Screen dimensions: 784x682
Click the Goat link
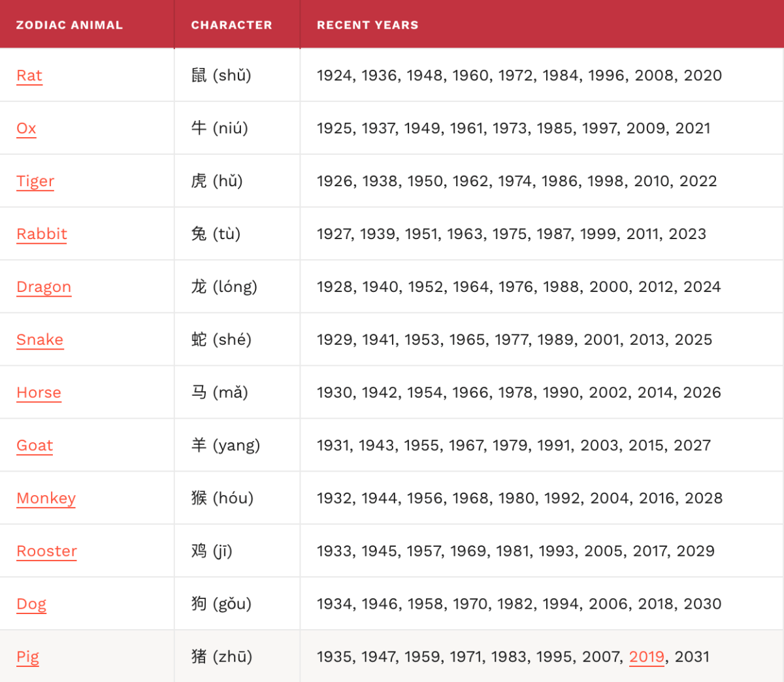click(35, 446)
